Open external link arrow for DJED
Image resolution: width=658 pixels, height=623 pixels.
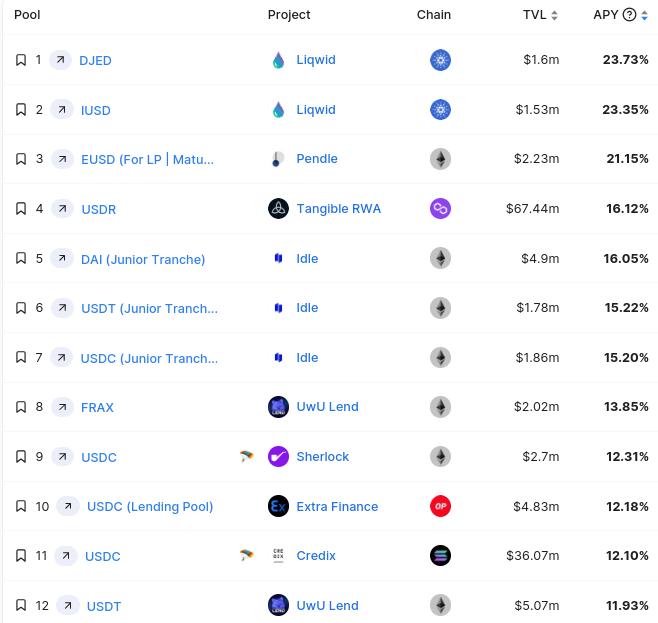pyautogui.click(x=61, y=60)
